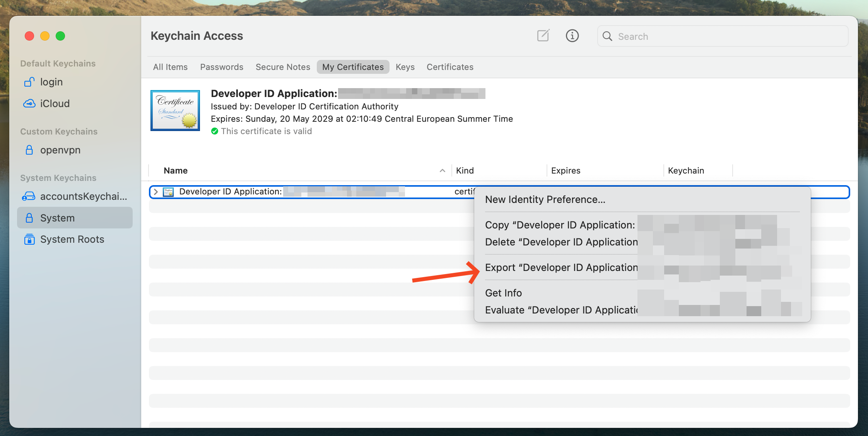
Task: Select the Developer ID Application certificate row
Action: tap(499, 192)
